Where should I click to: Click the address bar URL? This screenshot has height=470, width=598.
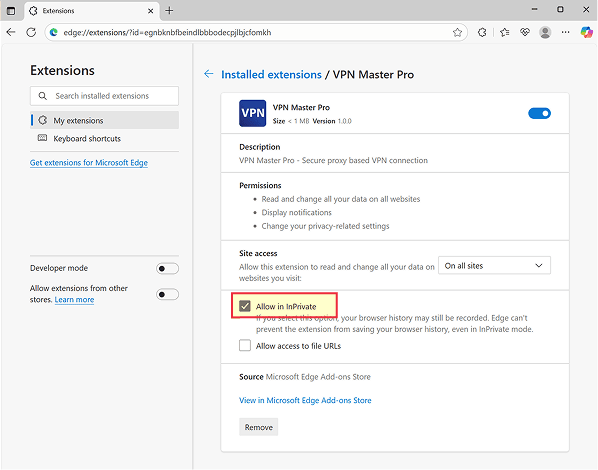pos(167,32)
